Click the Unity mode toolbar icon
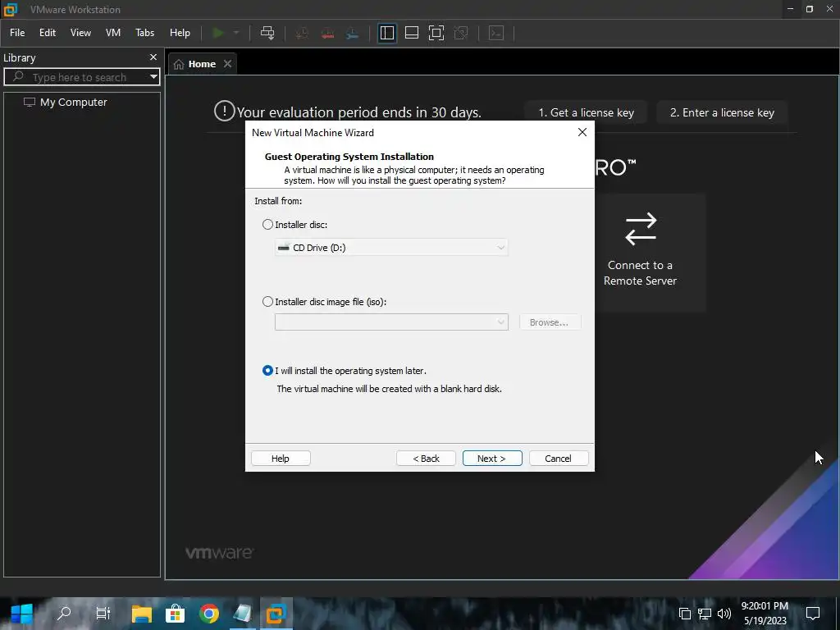 (x=461, y=33)
